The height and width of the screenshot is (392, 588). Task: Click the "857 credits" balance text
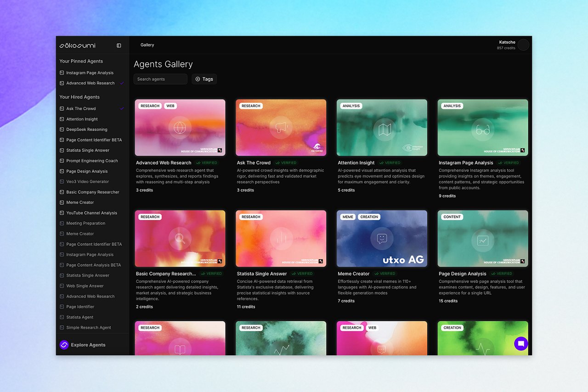(x=506, y=48)
